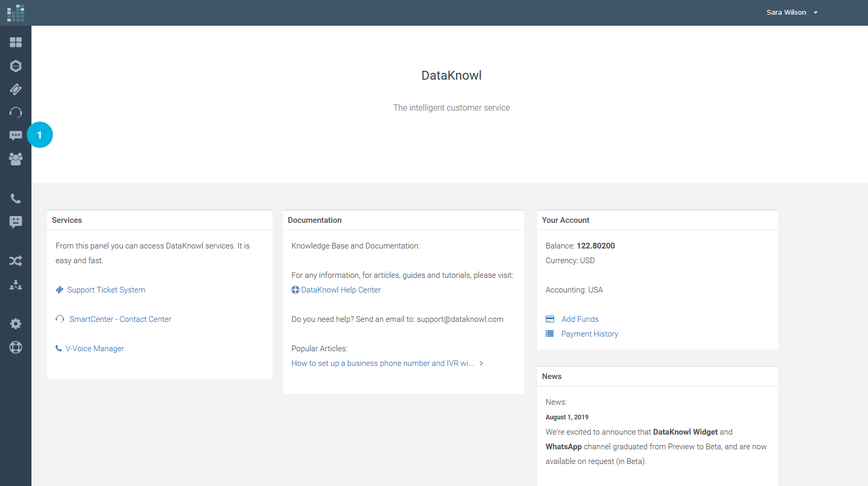This screenshot has width=868, height=486.
Task: Click the ticket icon beside Support Ticket System
Action: pos(60,290)
